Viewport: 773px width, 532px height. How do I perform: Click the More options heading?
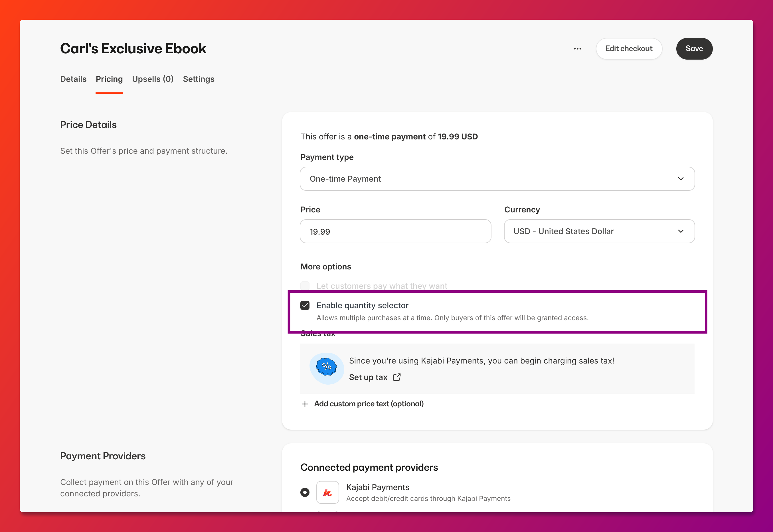point(326,267)
